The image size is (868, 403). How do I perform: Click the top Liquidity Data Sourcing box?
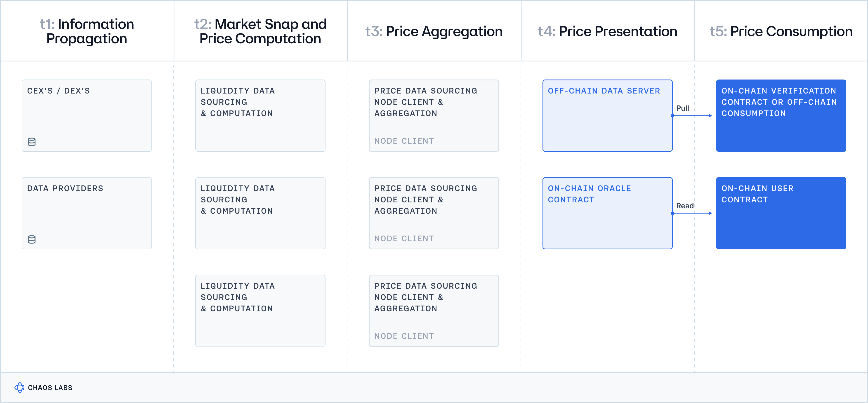260,115
